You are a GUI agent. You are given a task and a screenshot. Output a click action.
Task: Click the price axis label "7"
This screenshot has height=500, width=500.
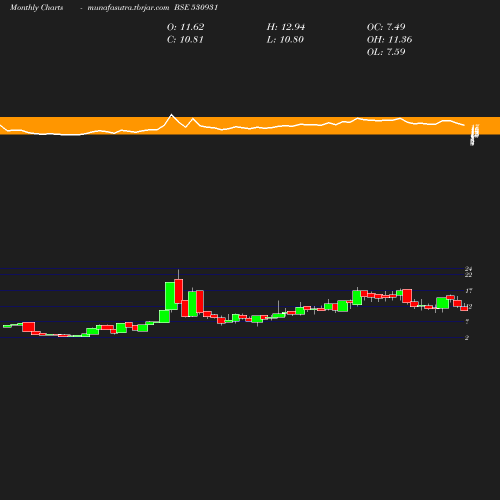click(x=467, y=322)
